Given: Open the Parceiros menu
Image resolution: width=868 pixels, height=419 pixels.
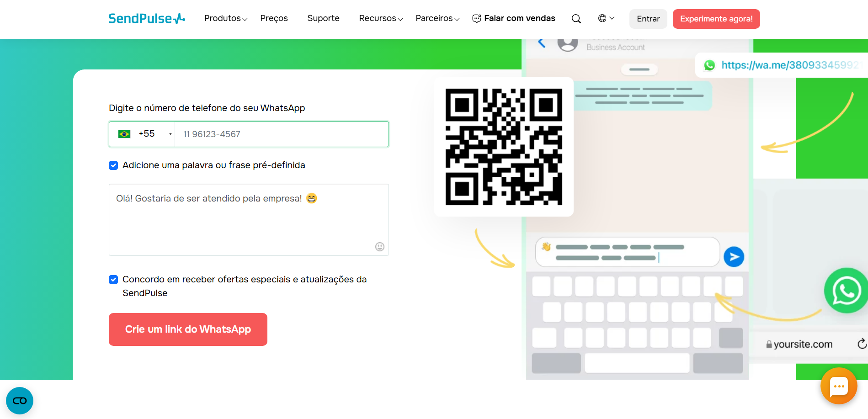Looking at the screenshot, I should [x=434, y=18].
